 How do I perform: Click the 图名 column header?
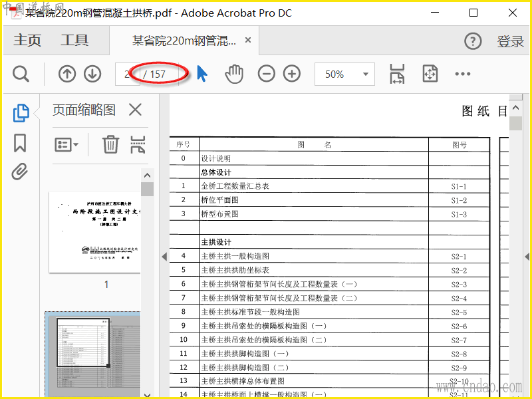(x=314, y=145)
